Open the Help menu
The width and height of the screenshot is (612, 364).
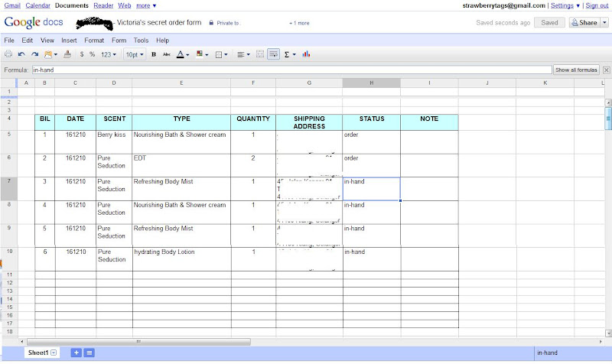(x=162, y=41)
